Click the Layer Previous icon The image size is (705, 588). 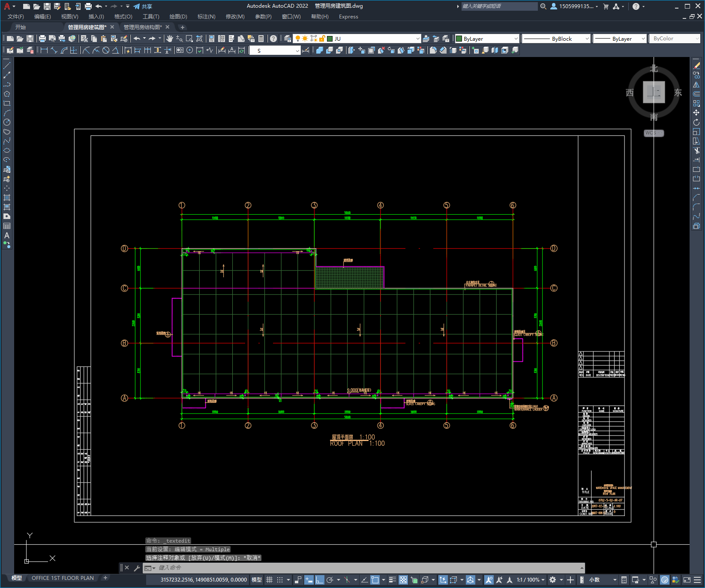click(x=436, y=39)
